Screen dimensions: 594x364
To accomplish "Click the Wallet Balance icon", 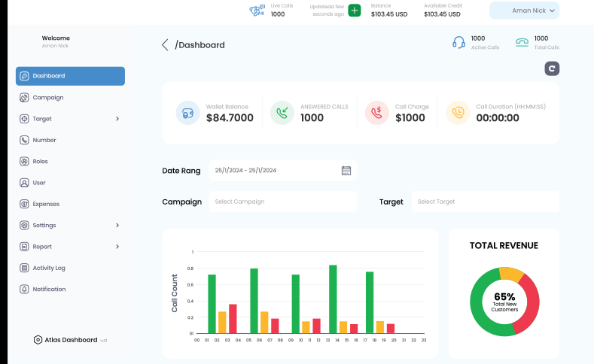I will tap(188, 113).
